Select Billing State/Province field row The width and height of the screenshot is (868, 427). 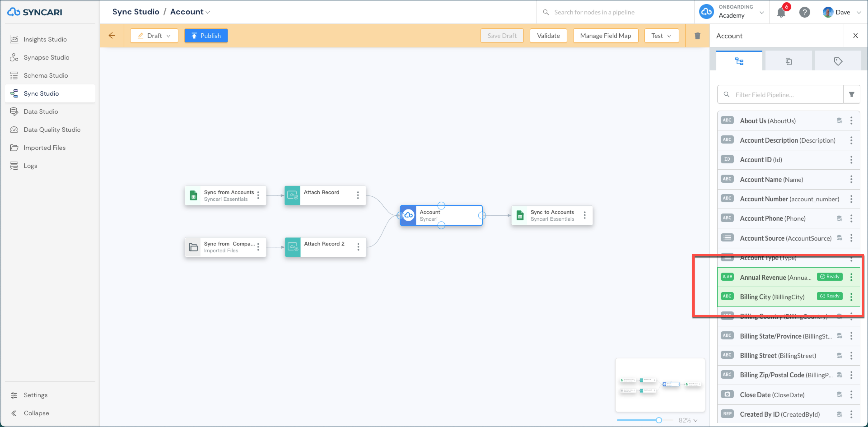tap(788, 336)
